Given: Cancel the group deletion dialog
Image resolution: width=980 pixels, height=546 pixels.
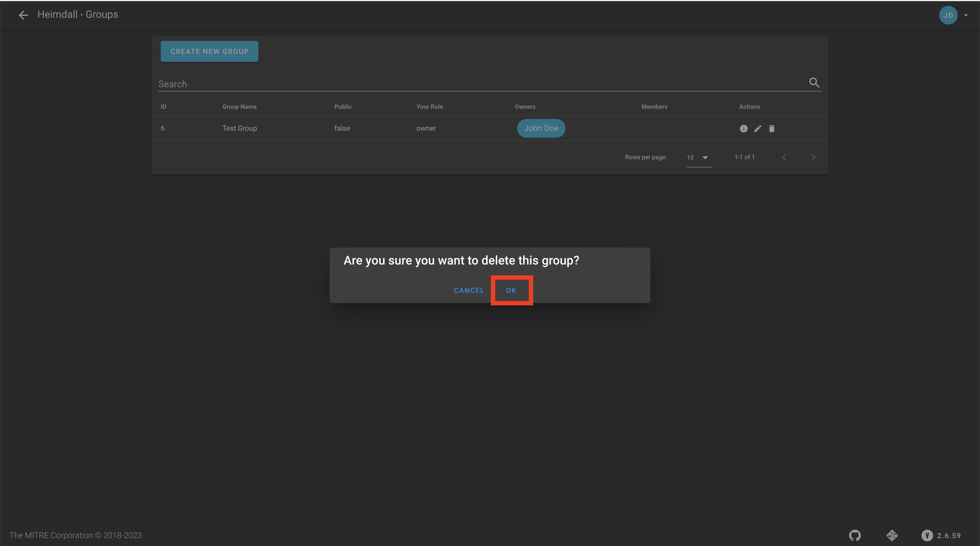Looking at the screenshot, I should coord(469,290).
